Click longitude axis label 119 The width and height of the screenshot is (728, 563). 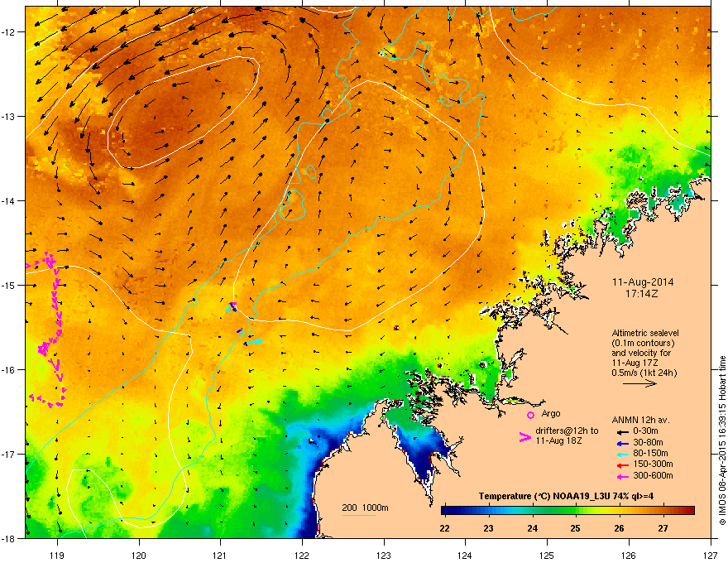pos(57,555)
